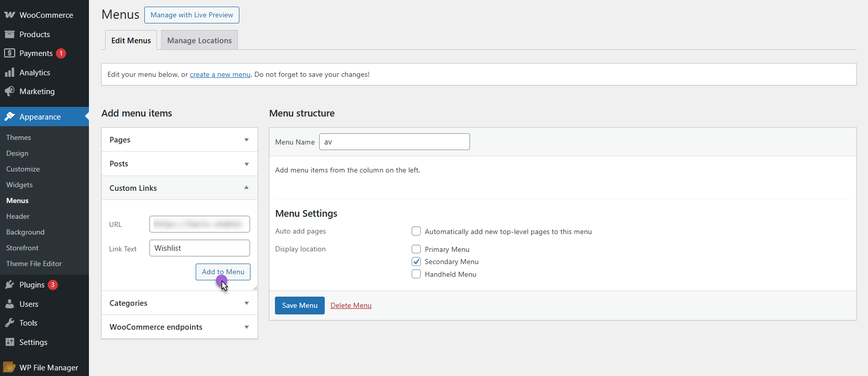The image size is (868, 376).
Task: Click the Users person icon
Action: click(10, 304)
